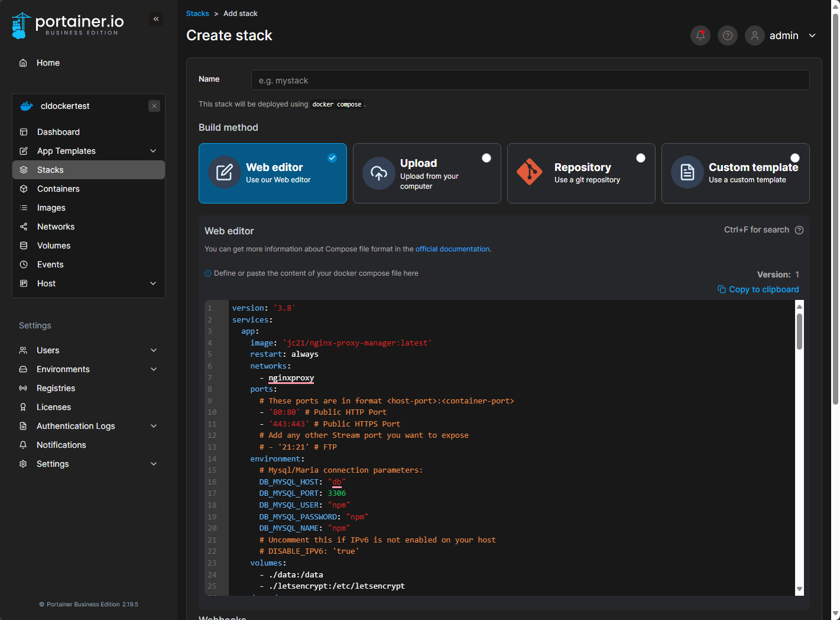Go to Containers in sidebar
This screenshot has width=840, height=620.
point(58,189)
